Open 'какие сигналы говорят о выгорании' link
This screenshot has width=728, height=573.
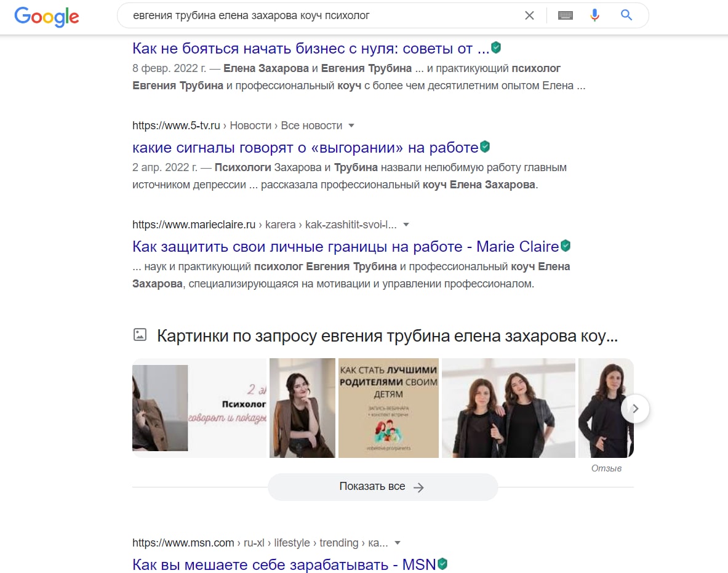(305, 147)
